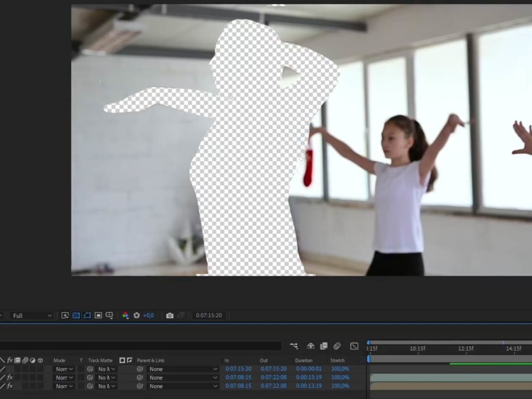Click the timeline layer search field

click(x=140, y=346)
